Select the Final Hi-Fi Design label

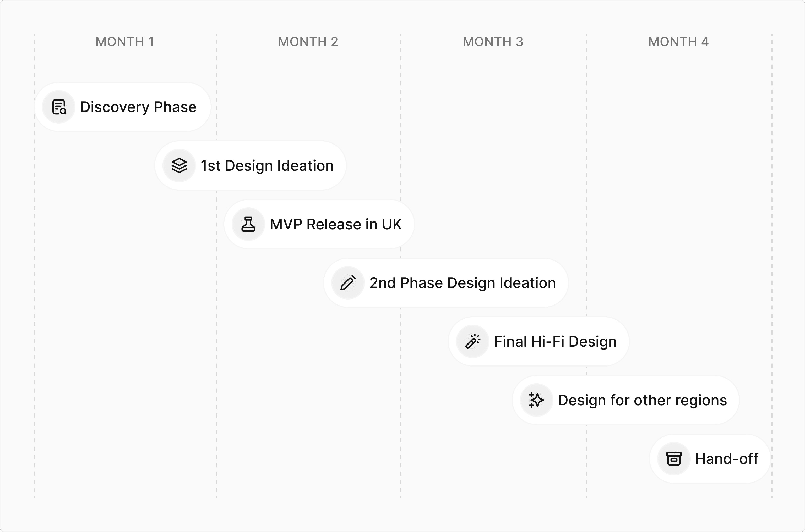point(556,342)
